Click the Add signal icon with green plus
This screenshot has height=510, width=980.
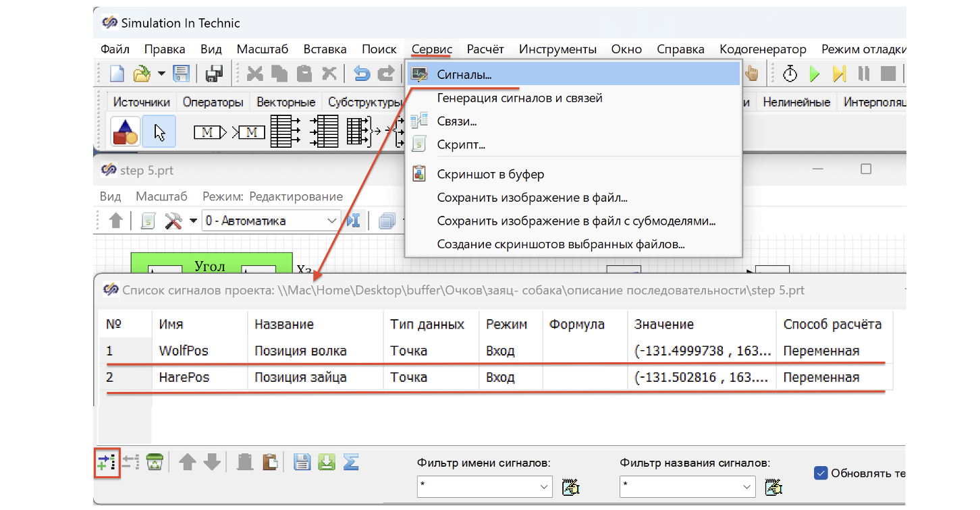click(107, 461)
